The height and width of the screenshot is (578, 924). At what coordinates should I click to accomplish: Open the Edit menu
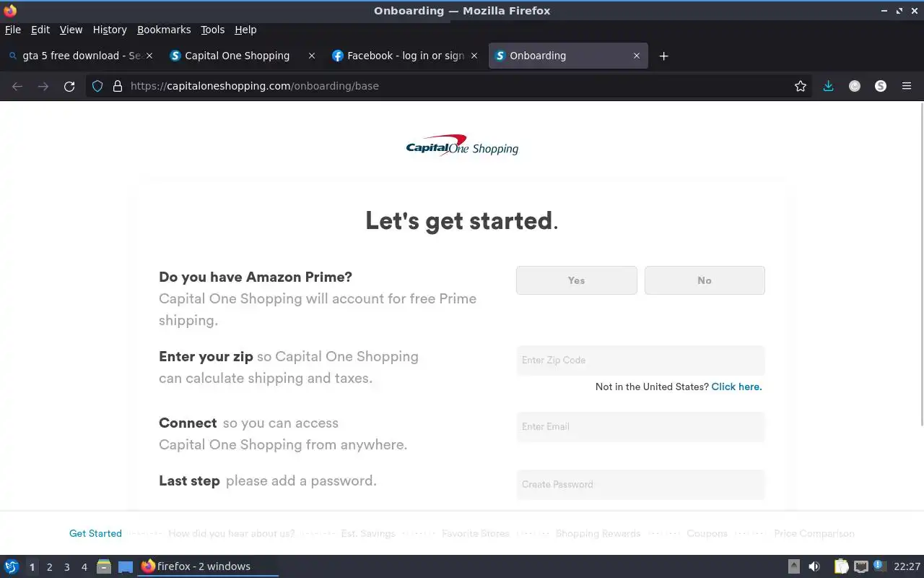[x=40, y=30]
